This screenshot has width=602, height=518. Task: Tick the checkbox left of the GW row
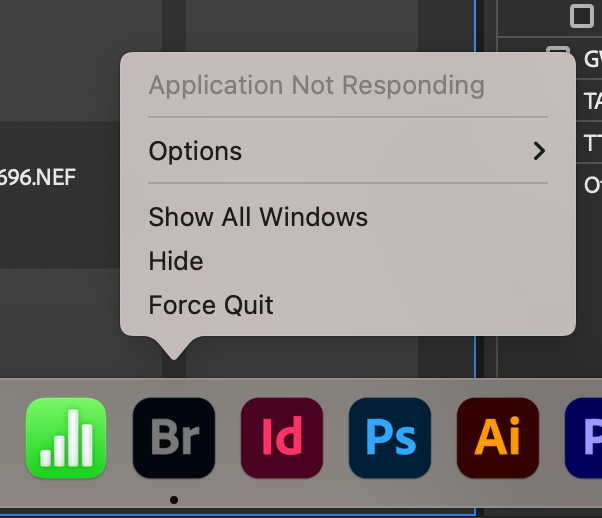tap(557, 56)
